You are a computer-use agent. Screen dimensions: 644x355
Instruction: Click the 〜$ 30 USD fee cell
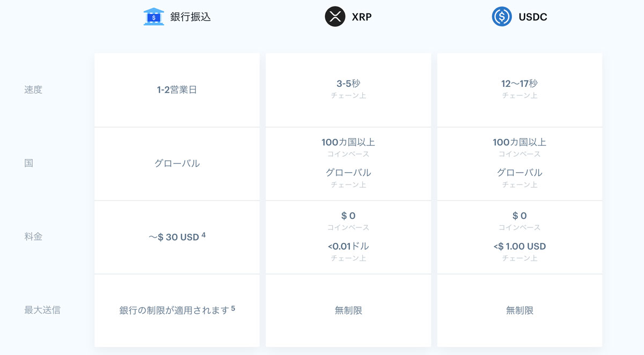(177, 236)
